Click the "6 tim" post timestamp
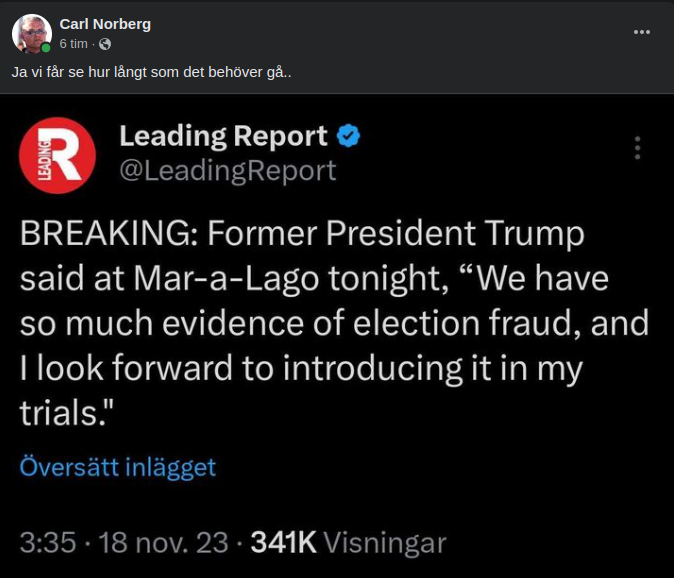The width and height of the screenshot is (674, 578). tap(74, 44)
